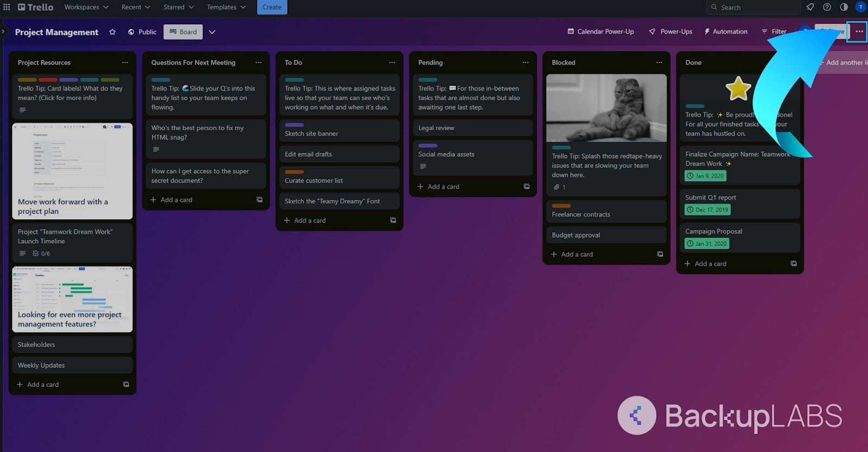Click the purple label on Sketch site banner
The height and width of the screenshot is (452, 868).
(x=294, y=125)
